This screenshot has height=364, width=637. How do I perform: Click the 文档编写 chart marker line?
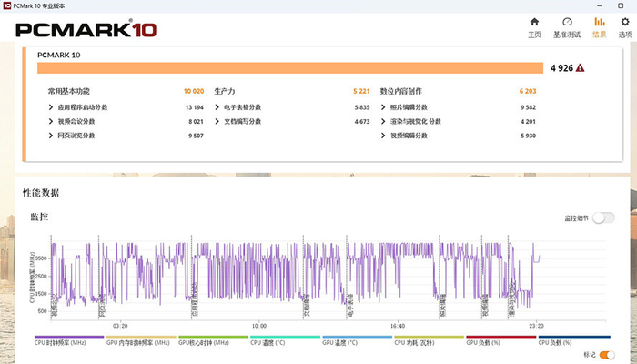[x=304, y=278]
